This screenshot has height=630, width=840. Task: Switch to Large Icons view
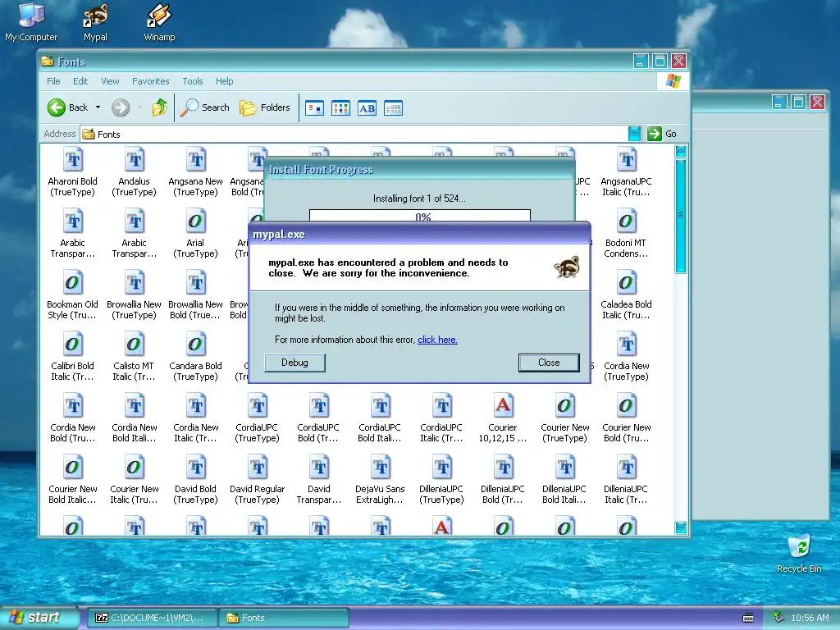pyautogui.click(x=314, y=108)
